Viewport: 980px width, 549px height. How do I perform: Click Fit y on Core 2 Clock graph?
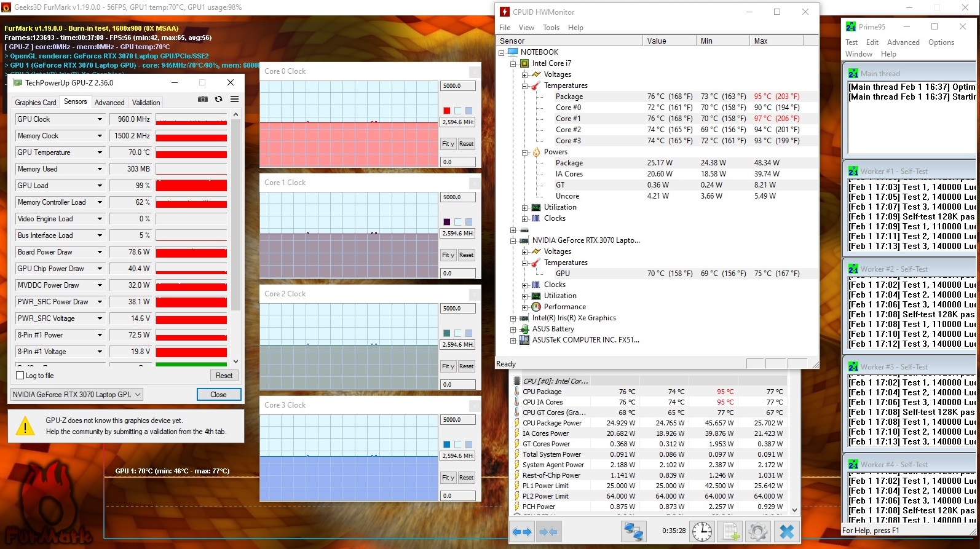coord(448,366)
